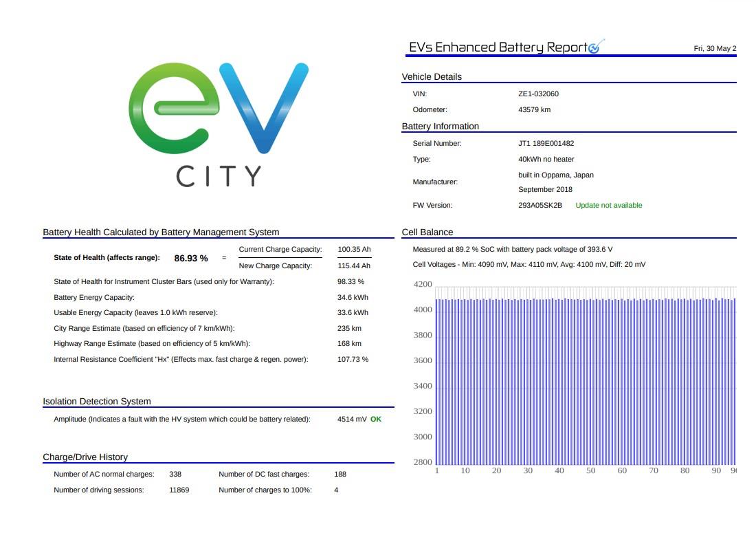
Task: Click the "Battery Energy Capacity:" row label
Action: tap(94, 298)
